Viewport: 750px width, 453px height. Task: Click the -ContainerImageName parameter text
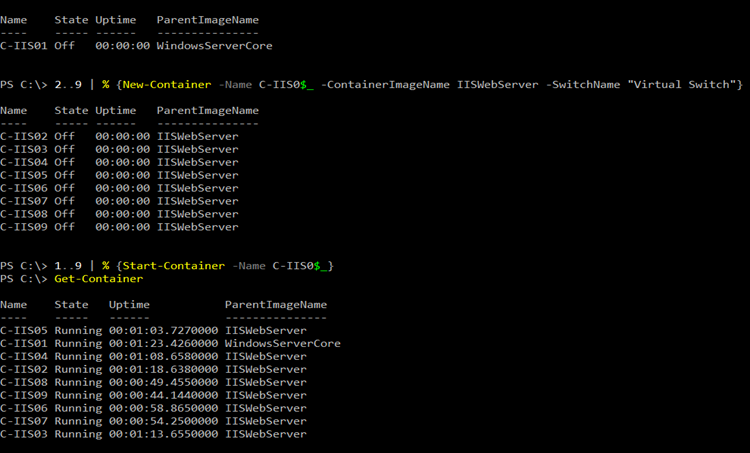(385, 85)
